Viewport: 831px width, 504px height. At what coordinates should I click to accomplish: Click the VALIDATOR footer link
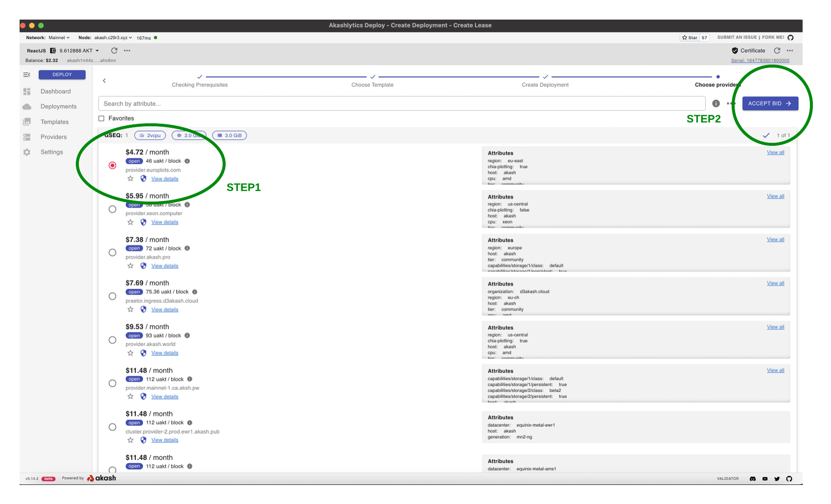click(x=728, y=479)
